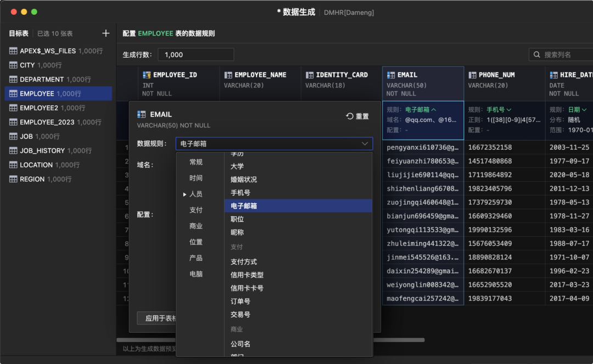Choose the 信用卡类型 rule option
Screen dimensions: 593x364
[298, 275]
